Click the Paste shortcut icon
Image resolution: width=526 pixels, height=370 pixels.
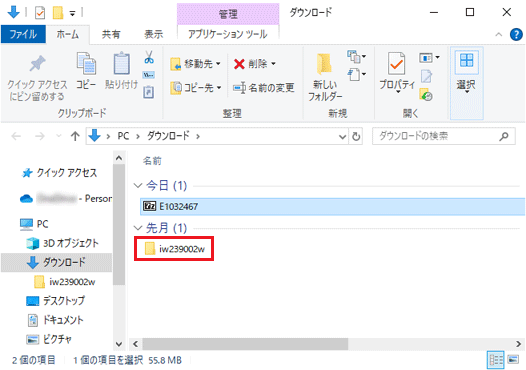pyautogui.click(x=149, y=92)
